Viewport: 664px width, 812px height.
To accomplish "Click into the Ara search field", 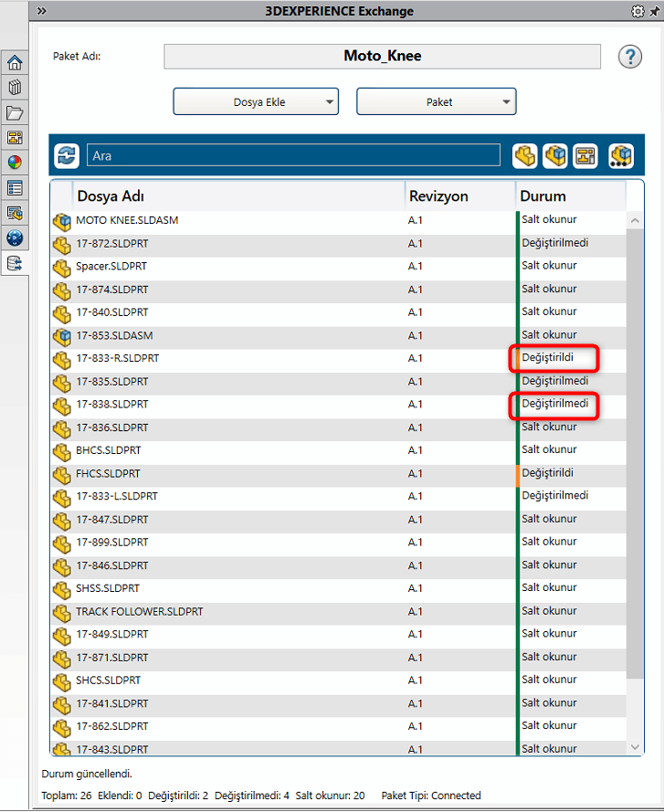I will pyautogui.click(x=294, y=155).
